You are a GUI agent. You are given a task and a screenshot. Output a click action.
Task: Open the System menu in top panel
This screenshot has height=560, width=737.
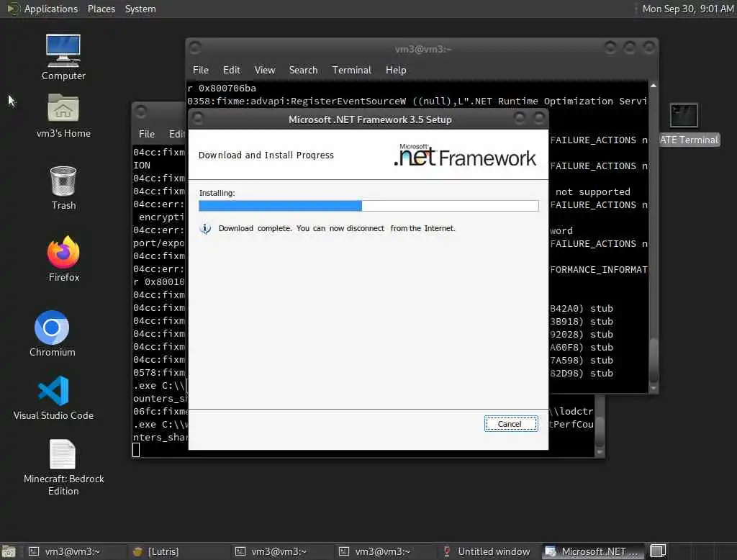(x=140, y=9)
